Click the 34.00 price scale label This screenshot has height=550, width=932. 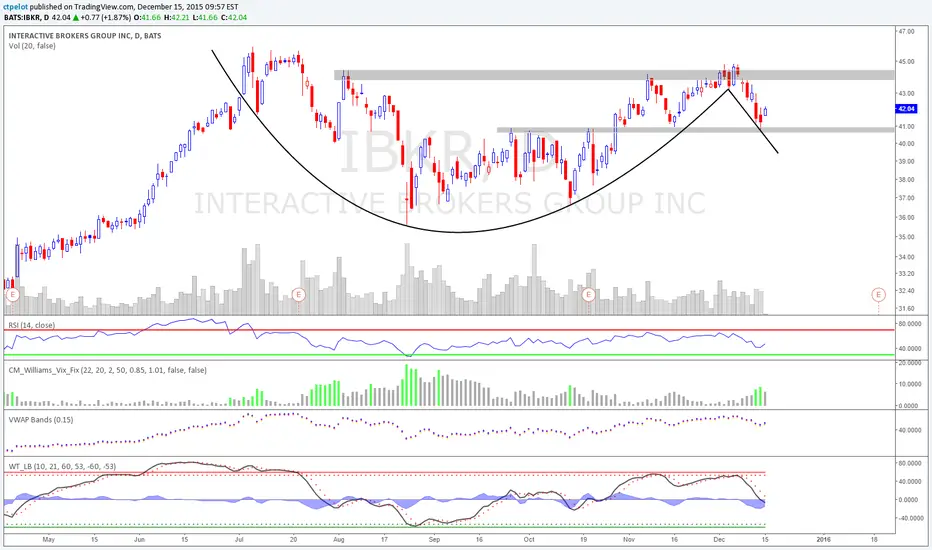click(907, 257)
